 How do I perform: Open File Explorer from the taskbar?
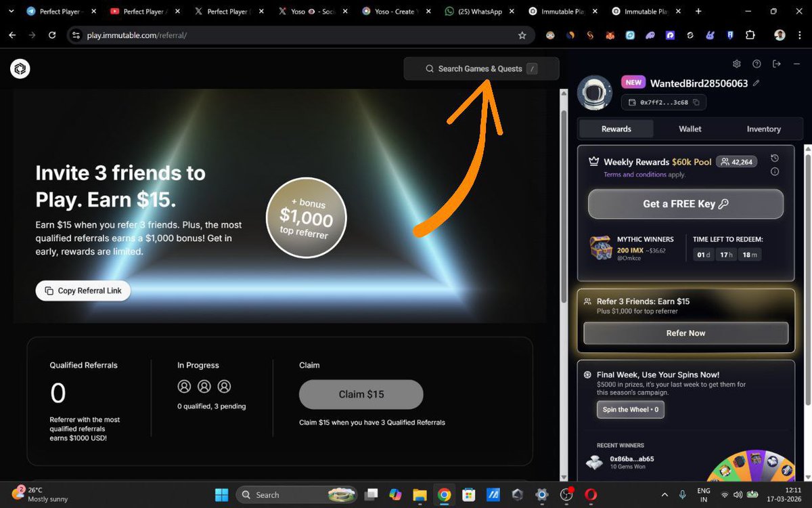(420, 494)
